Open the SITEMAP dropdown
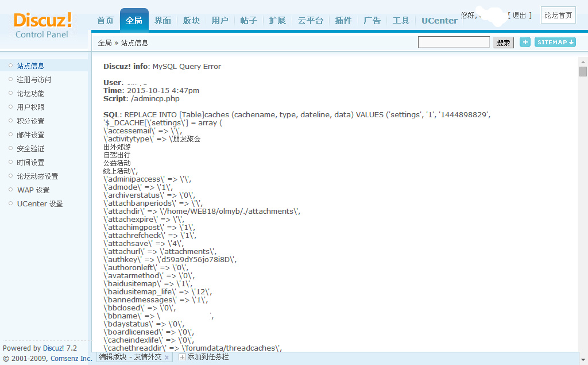 coord(555,42)
